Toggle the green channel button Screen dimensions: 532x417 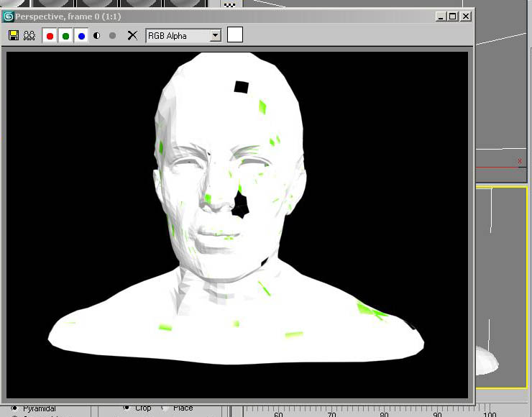[65, 35]
